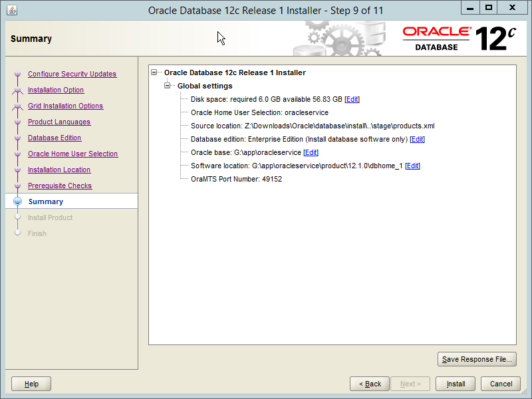Click Save Response File button

point(477,359)
